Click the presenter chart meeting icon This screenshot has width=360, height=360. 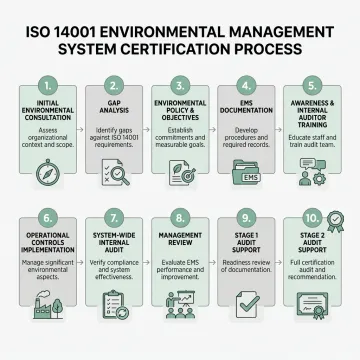(180, 304)
